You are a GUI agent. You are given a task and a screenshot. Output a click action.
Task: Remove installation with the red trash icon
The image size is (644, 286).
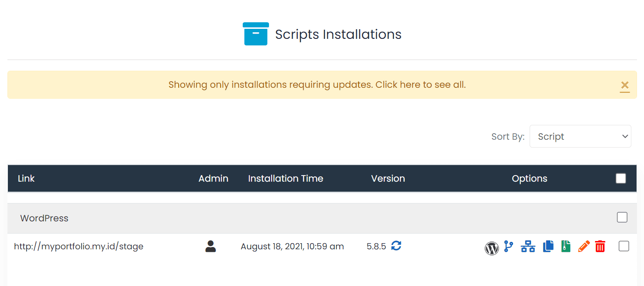click(600, 246)
